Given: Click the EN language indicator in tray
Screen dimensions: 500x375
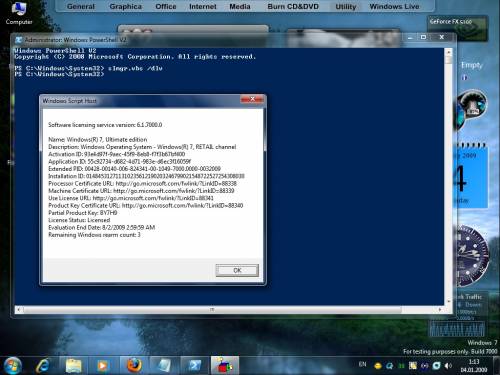Looking at the screenshot, I should pos(362,365).
